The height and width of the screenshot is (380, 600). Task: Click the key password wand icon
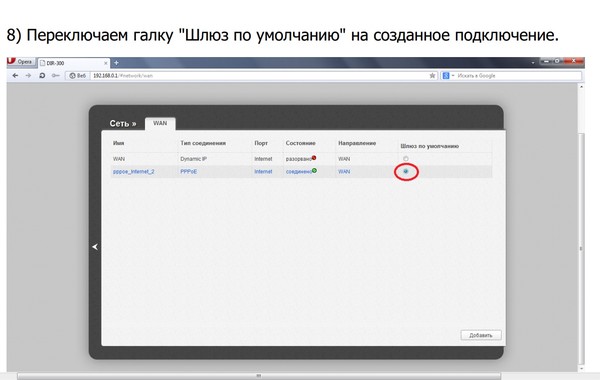55,76
